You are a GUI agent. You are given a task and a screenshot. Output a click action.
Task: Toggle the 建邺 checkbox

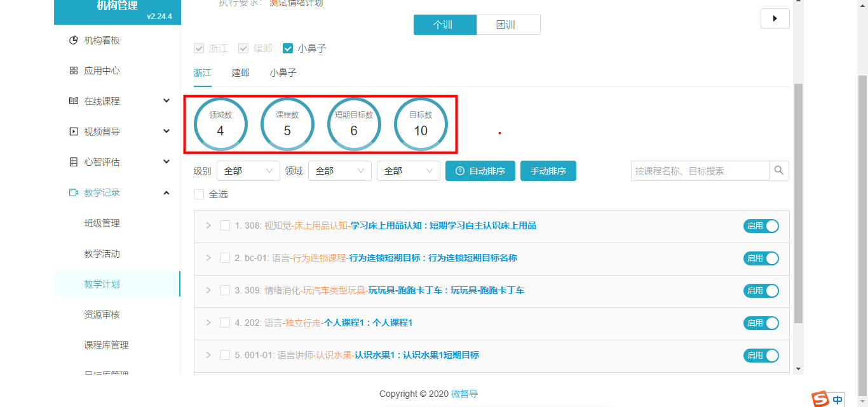pyautogui.click(x=243, y=48)
